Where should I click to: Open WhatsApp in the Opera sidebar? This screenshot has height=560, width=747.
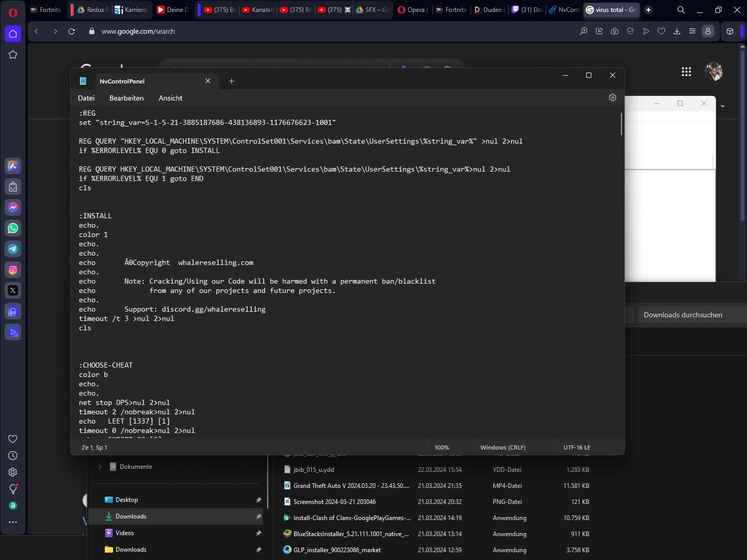coord(13,228)
